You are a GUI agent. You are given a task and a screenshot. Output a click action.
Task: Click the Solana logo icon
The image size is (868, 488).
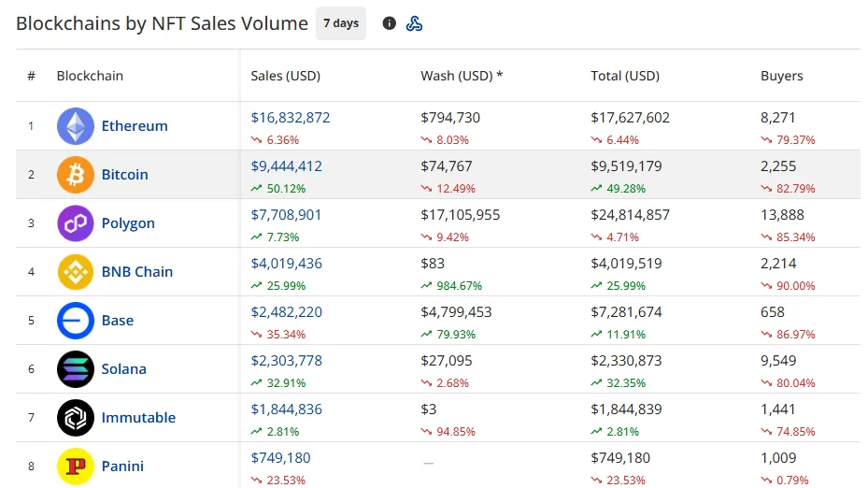coord(76,369)
